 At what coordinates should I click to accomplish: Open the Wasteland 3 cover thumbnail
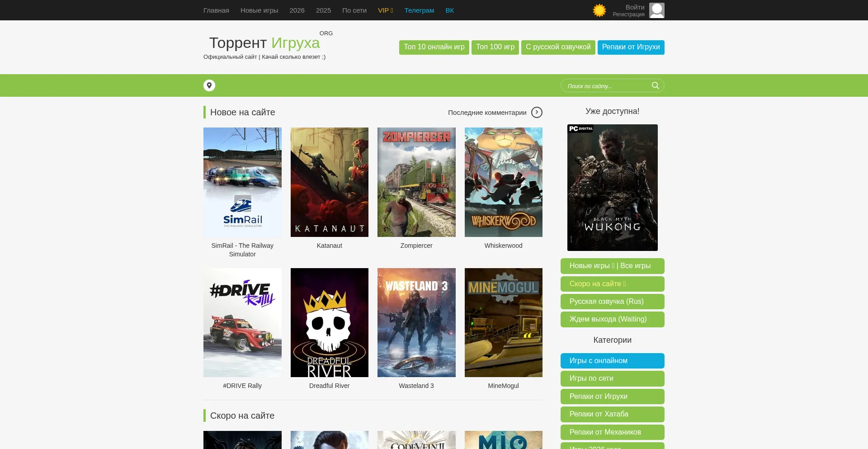[x=416, y=322]
